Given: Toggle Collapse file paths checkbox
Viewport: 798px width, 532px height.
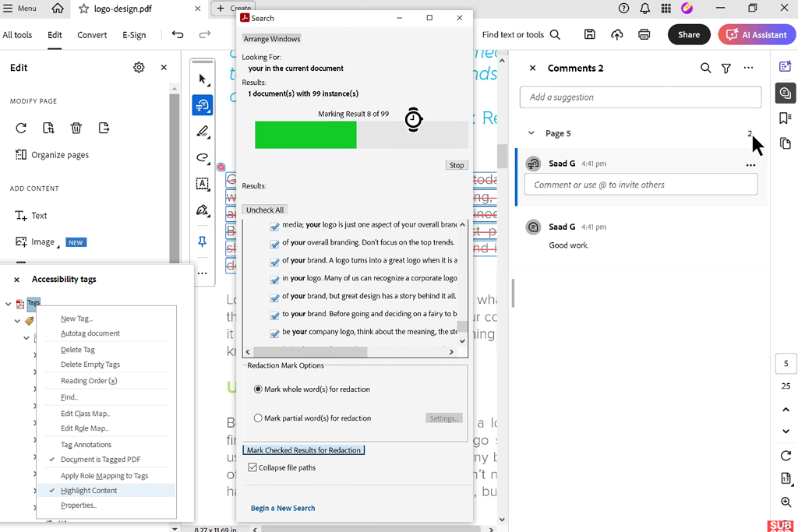Looking at the screenshot, I should (x=252, y=467).
